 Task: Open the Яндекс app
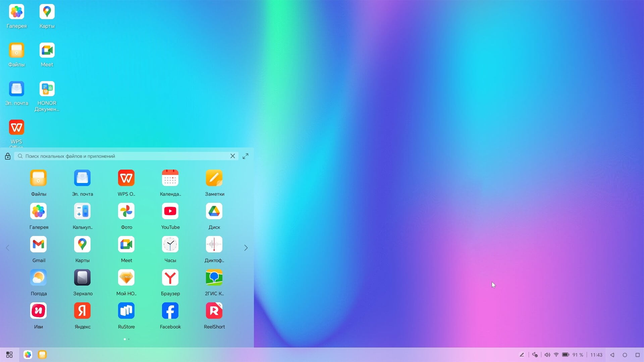coord(83,315)
